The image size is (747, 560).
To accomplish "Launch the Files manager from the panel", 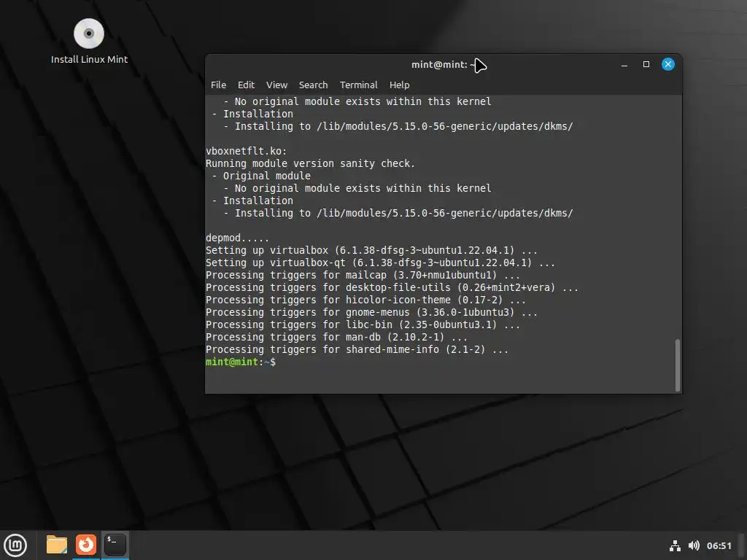I will (x=57, y=545).
